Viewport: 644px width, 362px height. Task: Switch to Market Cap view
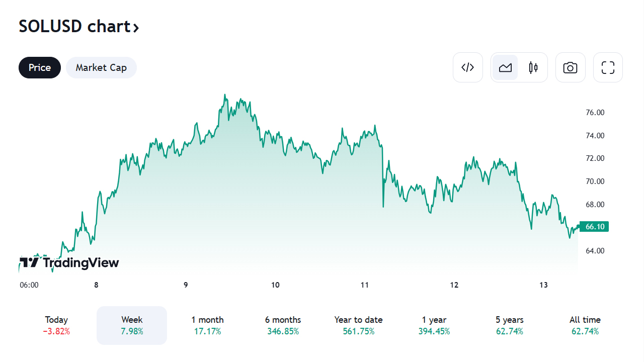click(x=101, y=67)
